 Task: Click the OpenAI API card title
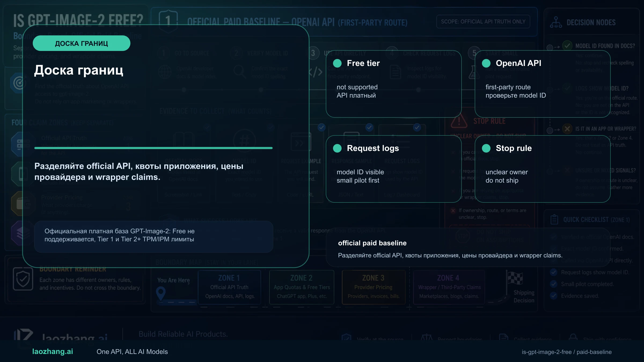pos(518,63)
